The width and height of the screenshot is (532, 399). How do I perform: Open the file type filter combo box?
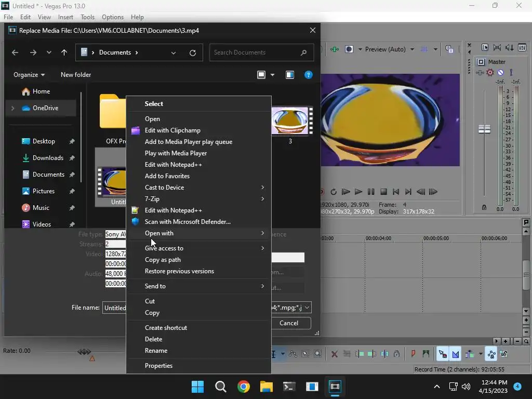click(291, 308)
